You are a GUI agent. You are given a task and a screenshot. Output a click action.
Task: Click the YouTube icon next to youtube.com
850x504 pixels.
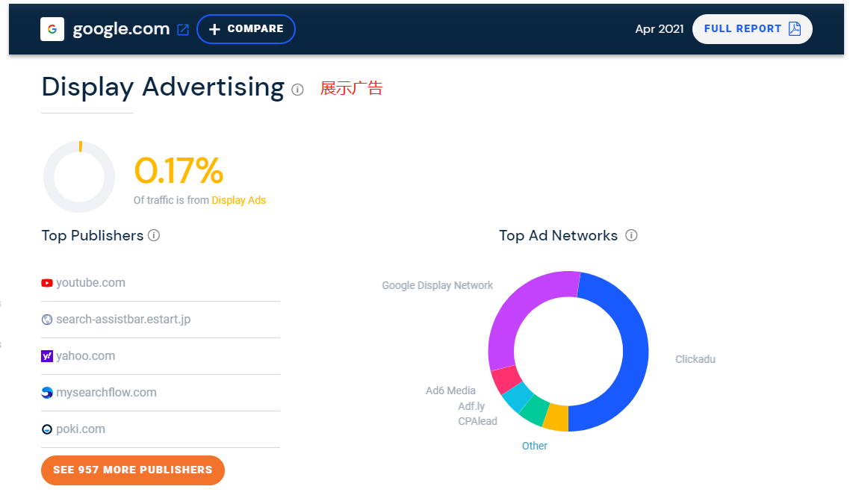click(47, 282)
